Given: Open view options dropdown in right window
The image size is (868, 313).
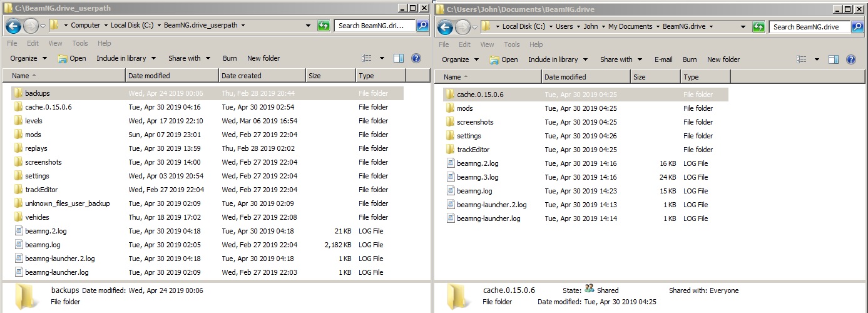Looking at the screenshot, I should coord(817,59).
